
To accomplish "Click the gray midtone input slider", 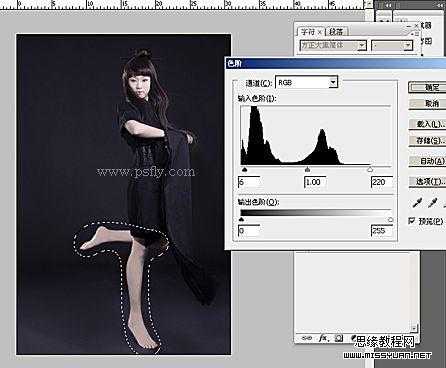I will tap(307, 170).
